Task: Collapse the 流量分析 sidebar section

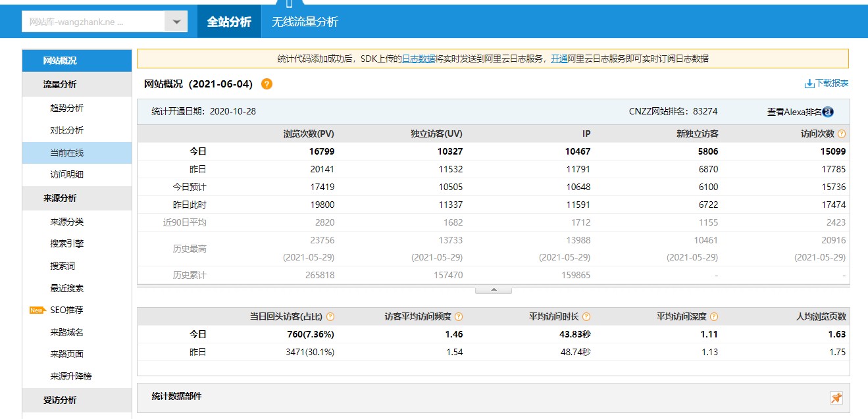Action: pos(77,84)
